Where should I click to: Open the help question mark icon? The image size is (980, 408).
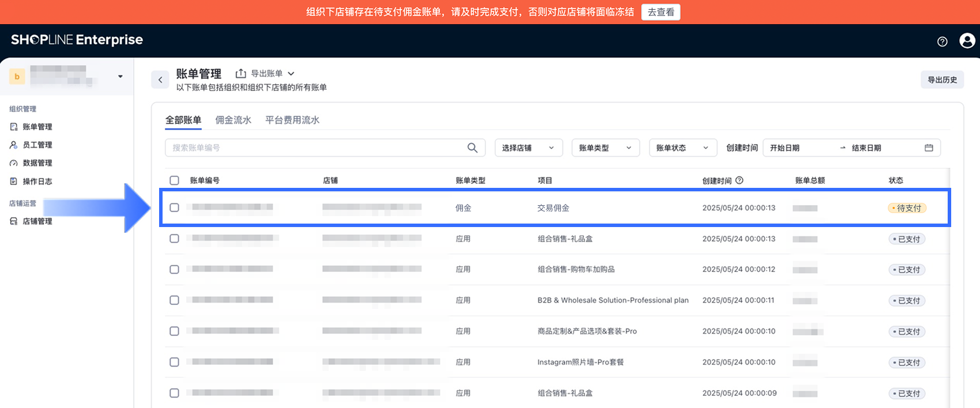point(942,41)
